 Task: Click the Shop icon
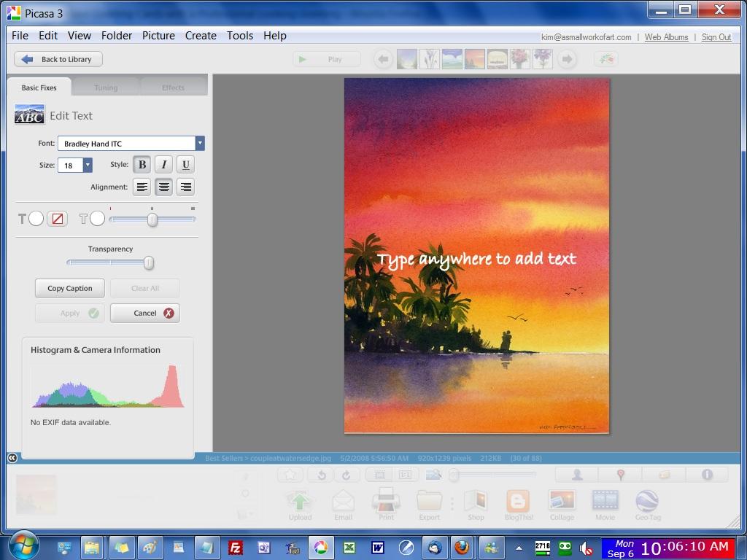tap(476, 502)
